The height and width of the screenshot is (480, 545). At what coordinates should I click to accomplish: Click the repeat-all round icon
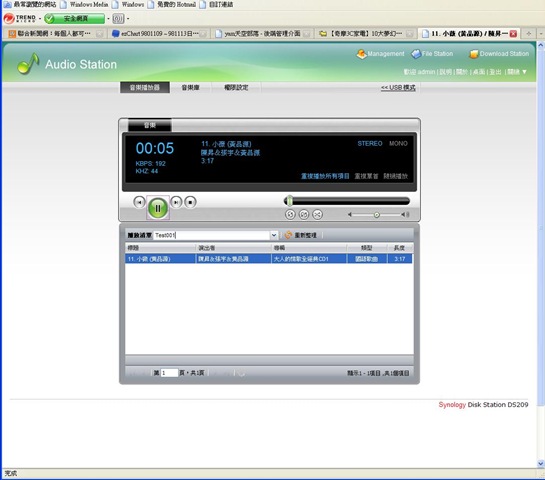point(290,214)
